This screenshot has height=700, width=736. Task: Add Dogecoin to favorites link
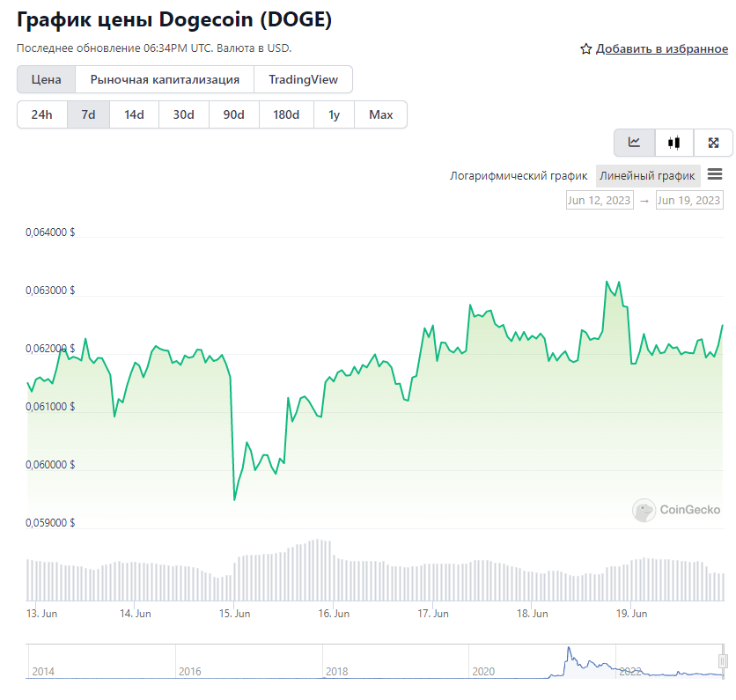662,48
